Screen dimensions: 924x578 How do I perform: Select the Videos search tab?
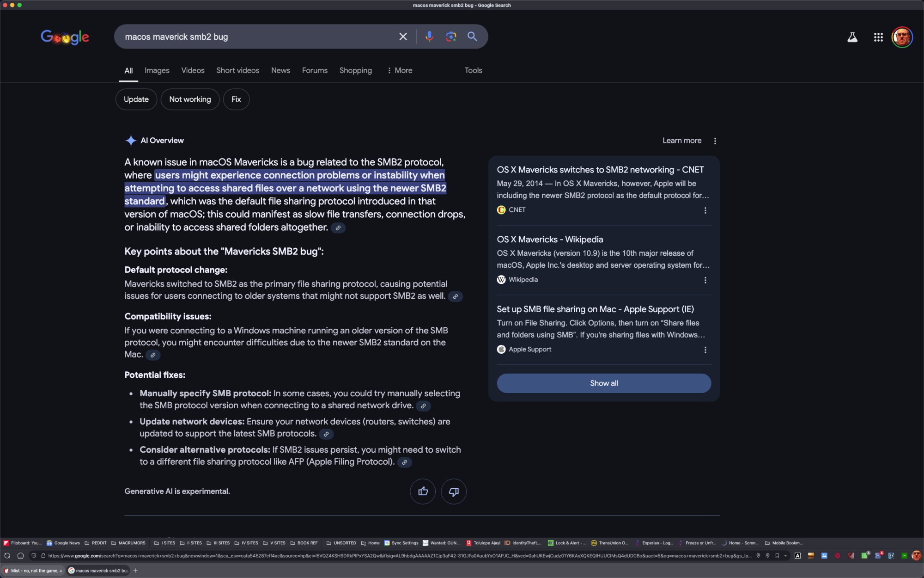coord(192,71)
